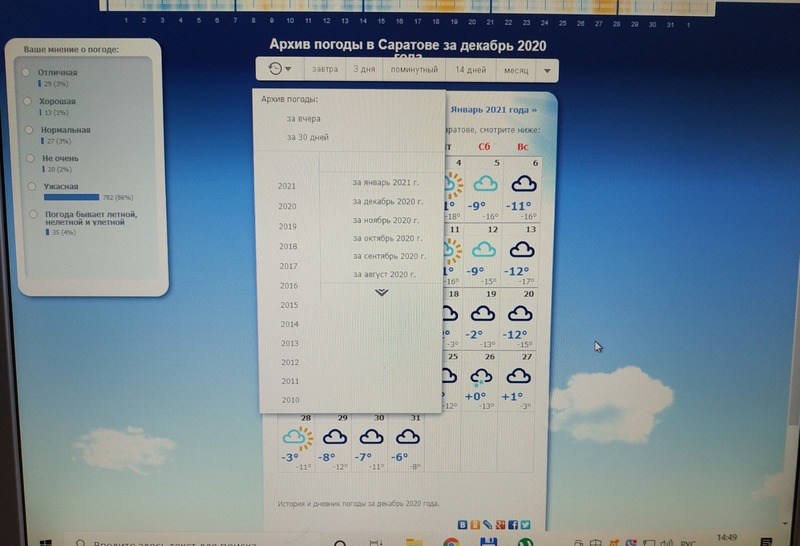Expand year 2018 in the archive list
Viewport: 800px width, 546px height.
(288, 246)
